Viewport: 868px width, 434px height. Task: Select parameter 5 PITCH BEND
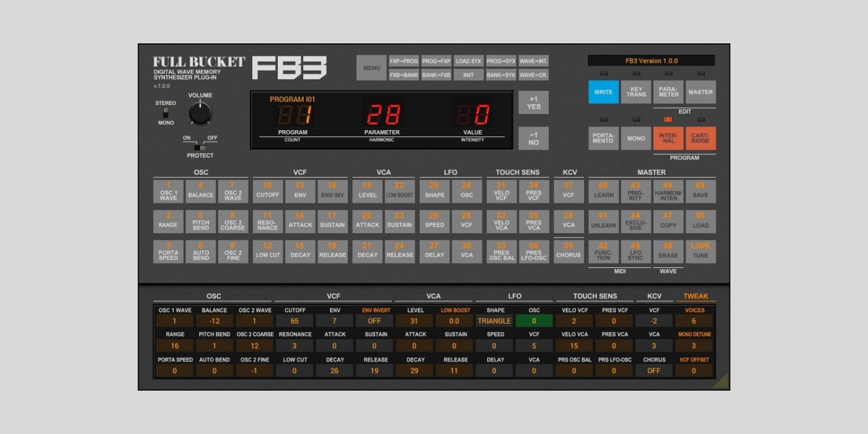click(x=201, y=221)
